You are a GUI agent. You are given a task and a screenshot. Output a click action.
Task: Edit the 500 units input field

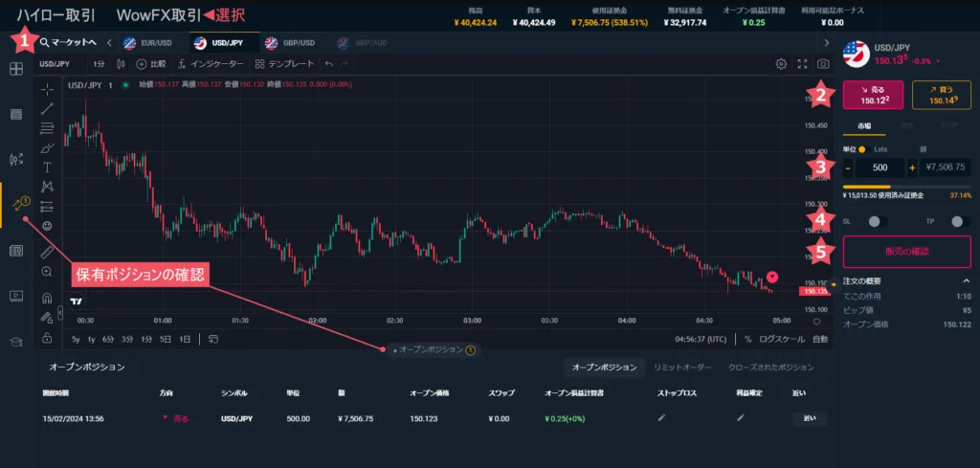880,167
